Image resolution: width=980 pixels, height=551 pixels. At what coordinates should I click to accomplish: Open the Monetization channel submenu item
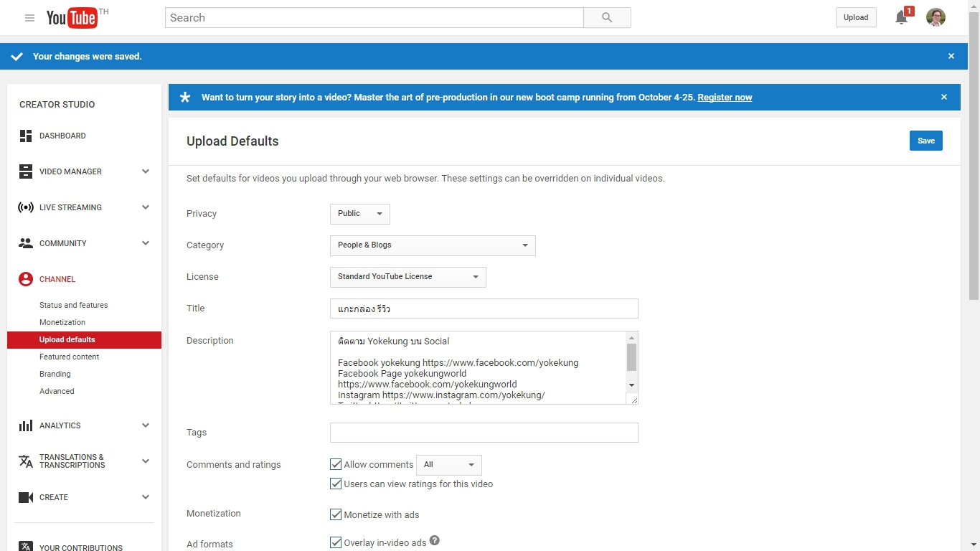click(x=62, y=322)
